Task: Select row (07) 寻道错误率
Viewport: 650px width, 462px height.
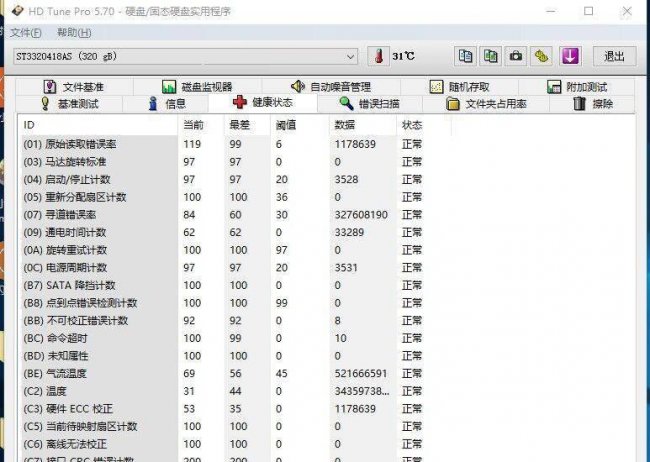Action: pyautogui.click(x=223, y=215)
